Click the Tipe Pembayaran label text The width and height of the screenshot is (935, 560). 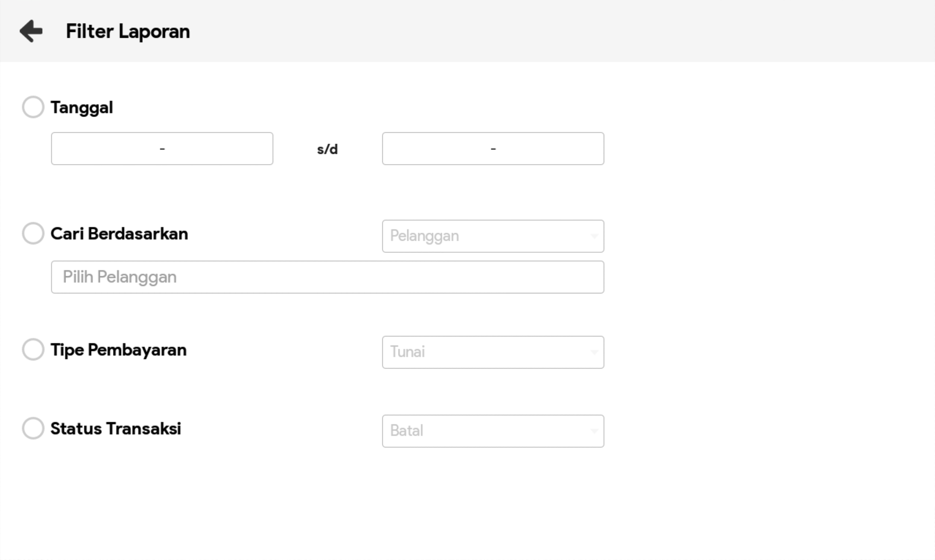tap(119, 350)
